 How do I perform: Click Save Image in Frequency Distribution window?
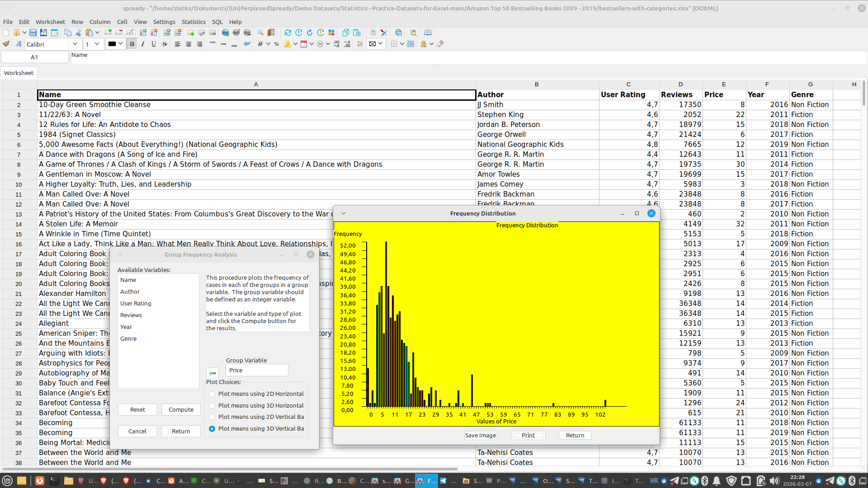[x=480, y=435]
